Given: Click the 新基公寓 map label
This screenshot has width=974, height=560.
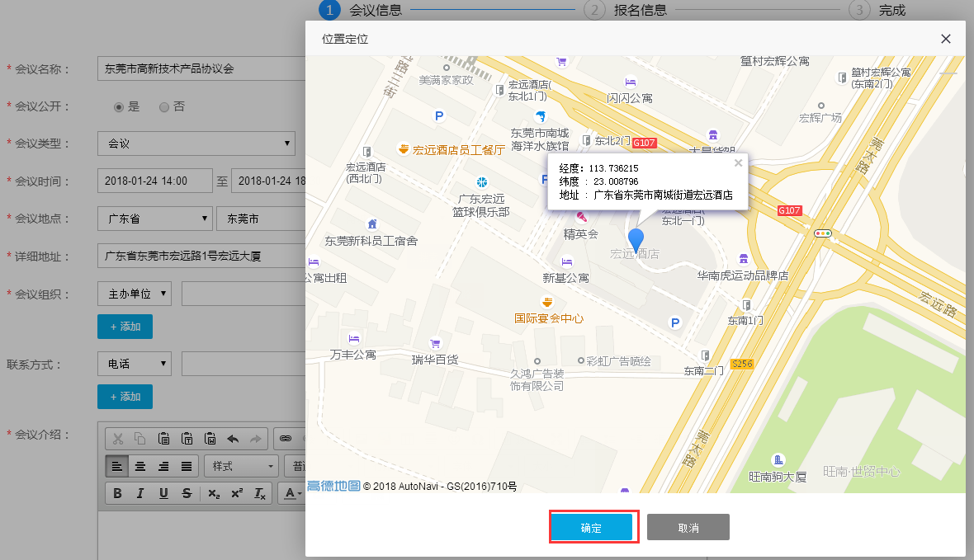Looking at the screenshot, I should [566, 278].
